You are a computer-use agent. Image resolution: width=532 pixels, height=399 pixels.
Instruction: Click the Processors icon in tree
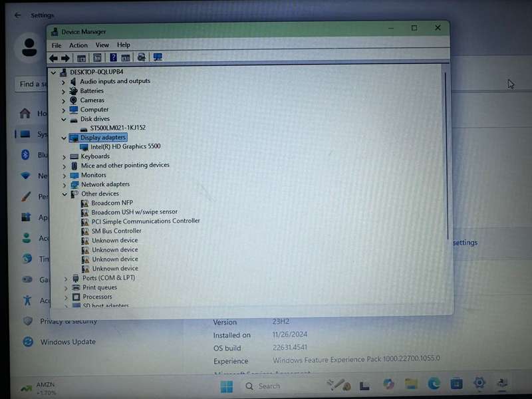click(76, 297)
